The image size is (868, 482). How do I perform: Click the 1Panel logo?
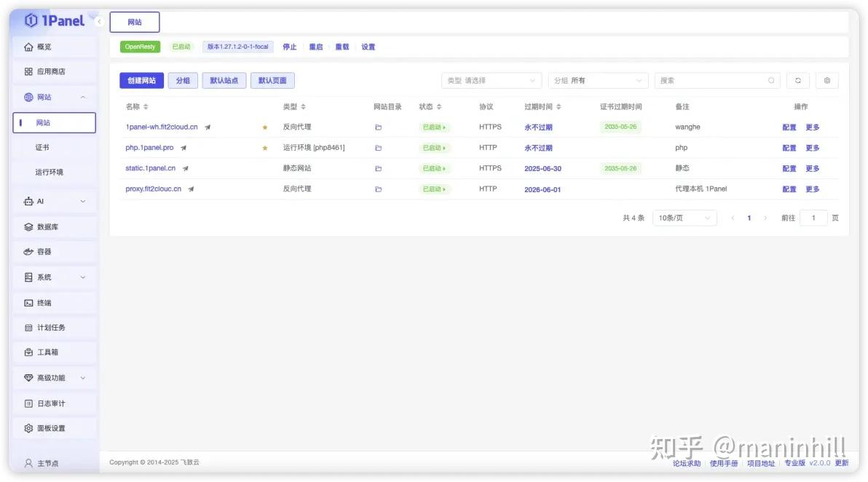(x=54, y=20)
